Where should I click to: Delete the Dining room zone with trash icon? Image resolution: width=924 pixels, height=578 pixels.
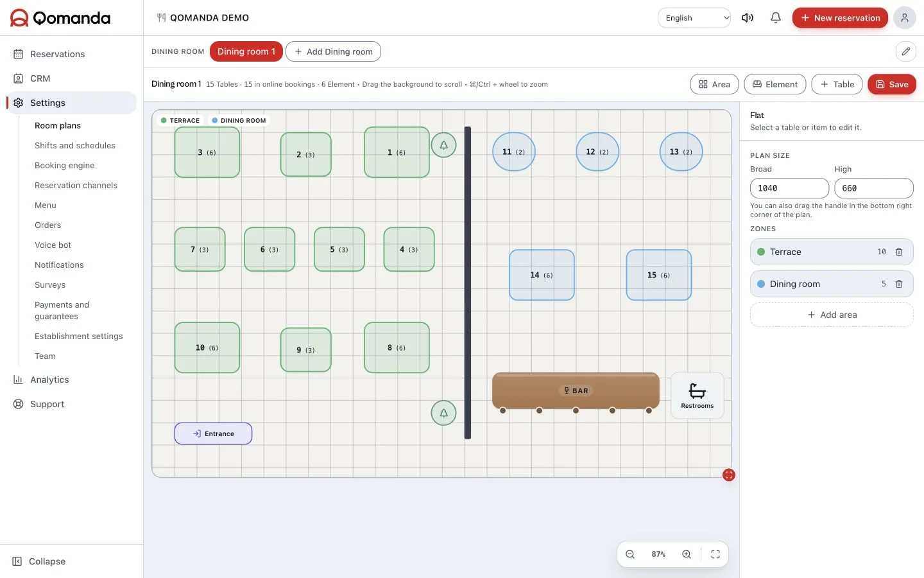click(899, 284)
